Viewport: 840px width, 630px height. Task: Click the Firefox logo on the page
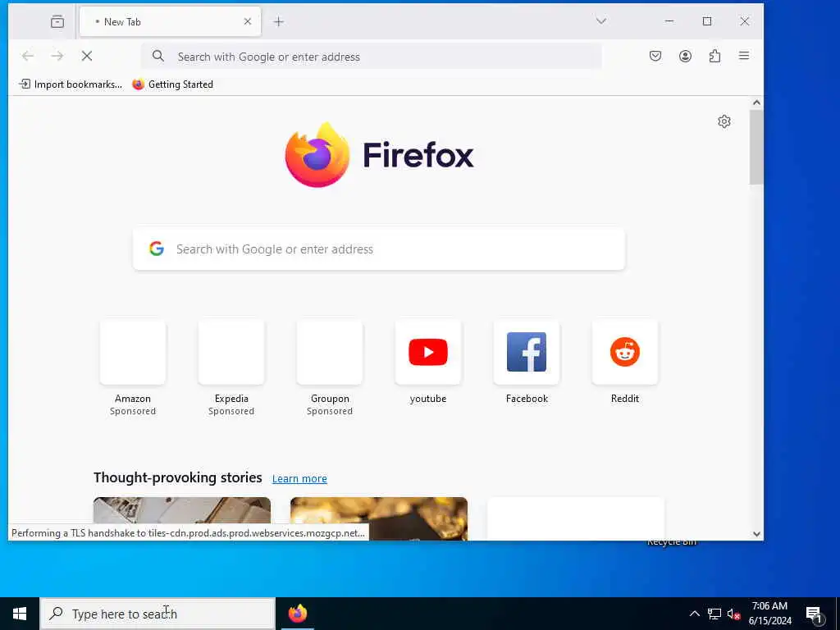(379, 155)
